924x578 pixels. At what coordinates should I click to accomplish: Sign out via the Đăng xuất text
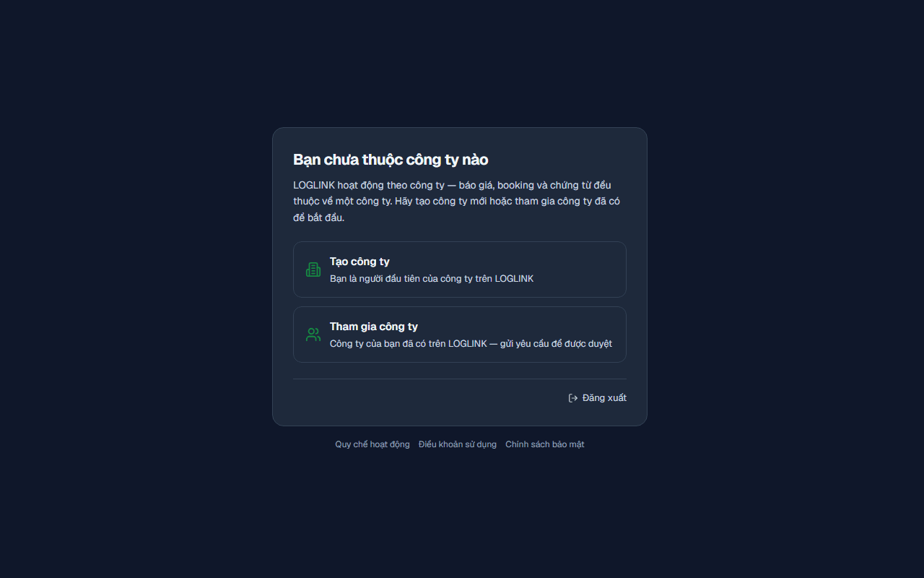point(604,398)
